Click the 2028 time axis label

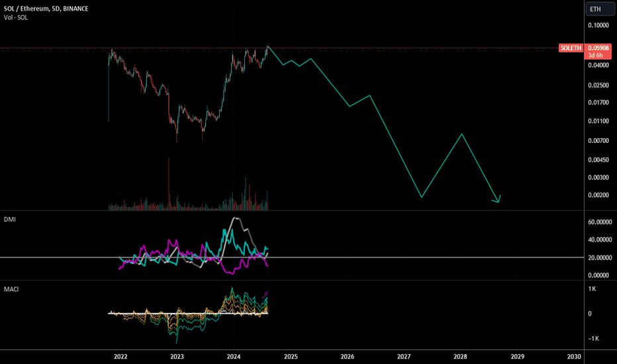click(460, 357)
